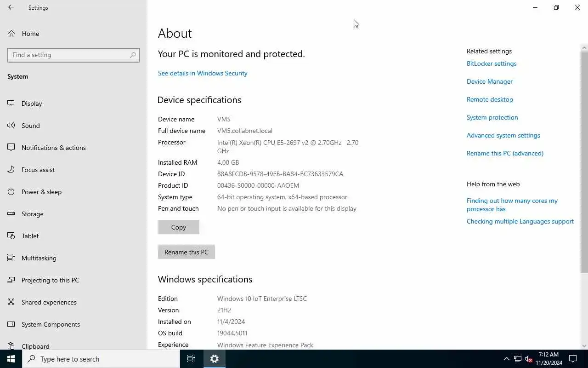Click the Tablet icon in sidebar
588x368 pixels.
pyautogui.click(x=11, y=236)
